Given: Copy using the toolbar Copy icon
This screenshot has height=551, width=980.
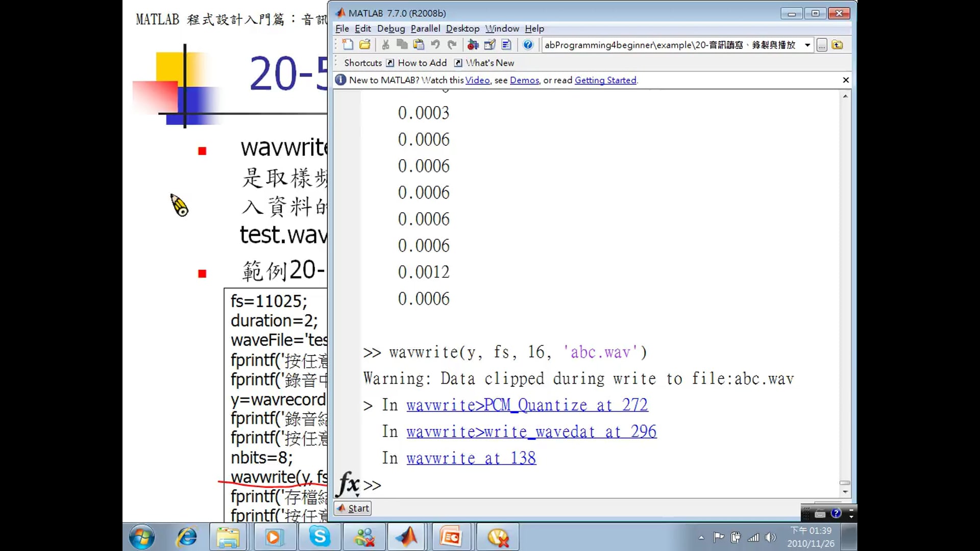Looking at the screenshot, I should pyautogui.click(x=402, y=45).
